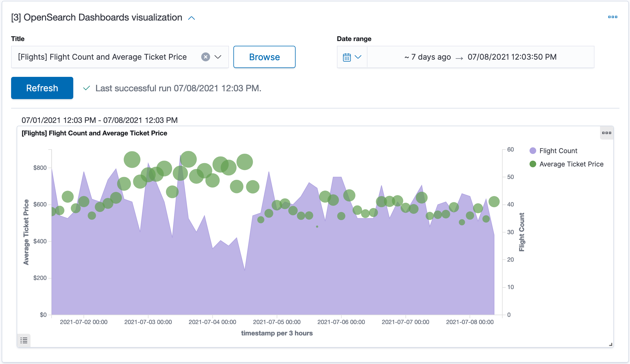Open the visualization panel options menu
This screenshot has width=630, height=364.
607,133
